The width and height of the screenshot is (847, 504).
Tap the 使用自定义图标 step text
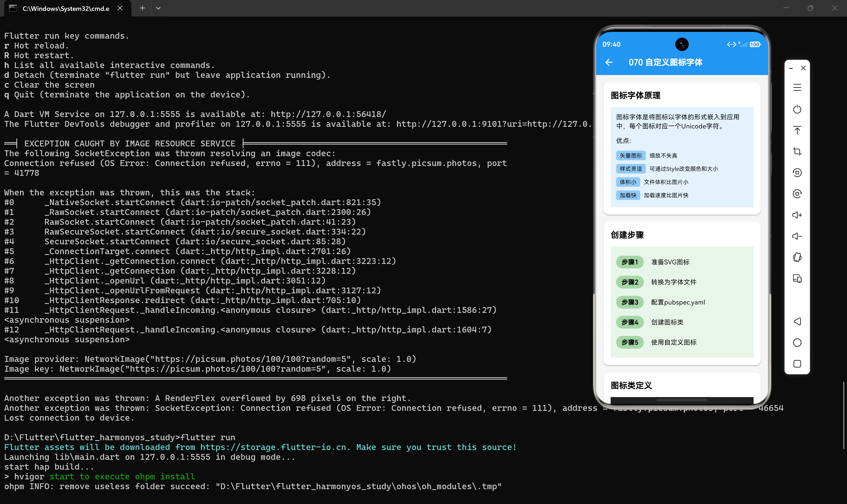674,342
